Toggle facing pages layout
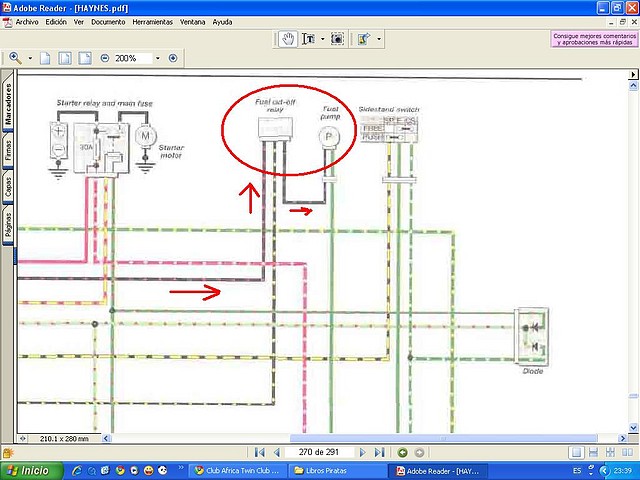The height and width of the screenshot is (480, 640). (x=627, y=452)
